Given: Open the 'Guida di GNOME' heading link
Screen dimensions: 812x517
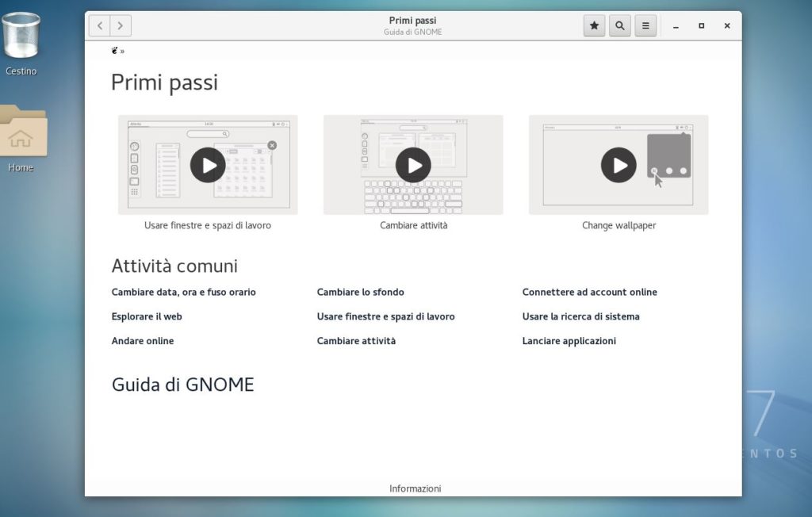Looking at the screenshot, I should [x=183, y=385].
